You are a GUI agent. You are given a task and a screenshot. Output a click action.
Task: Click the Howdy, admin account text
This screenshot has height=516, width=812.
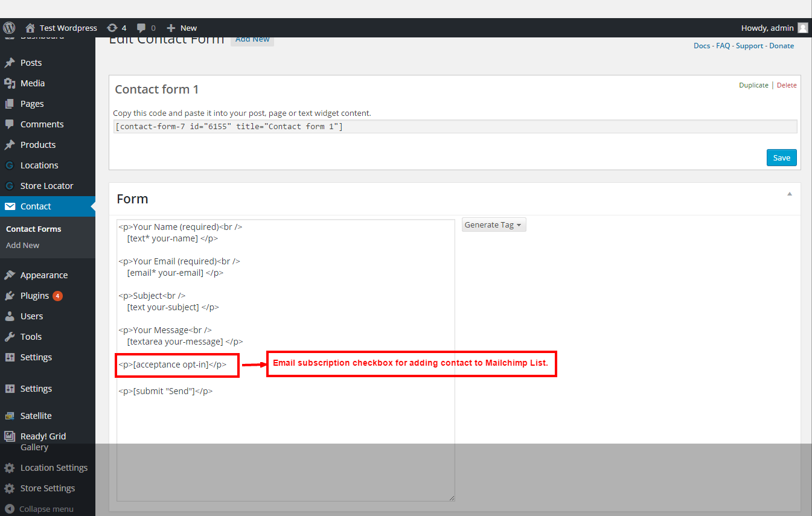[767, 28]
